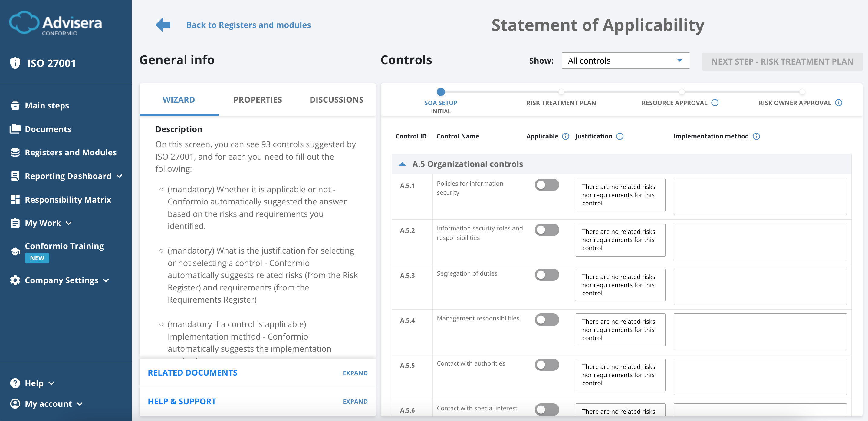Open the DISCUSSIONS tab
Viewport: 868px width, 421px height.
[336, 100]
